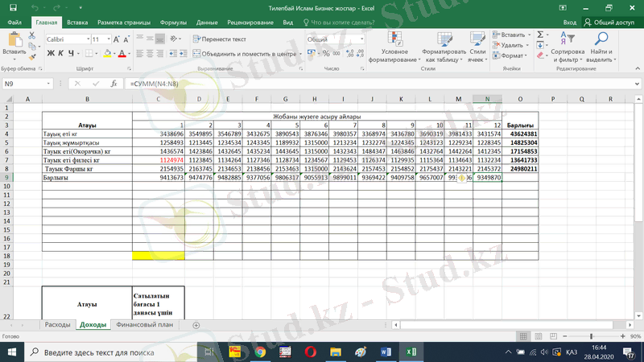Click the Format Painter brush icon

point(32,57)
